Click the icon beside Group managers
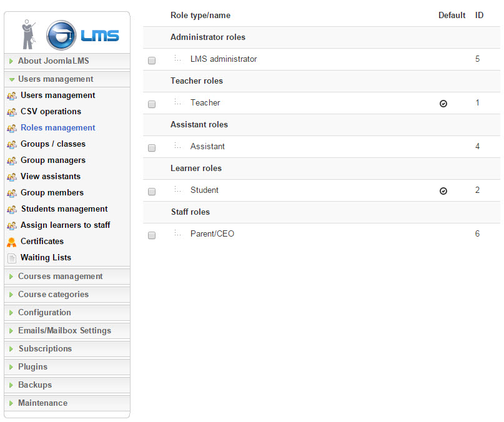The height and width of the screenshot is (422, 504). click(12, 160)
